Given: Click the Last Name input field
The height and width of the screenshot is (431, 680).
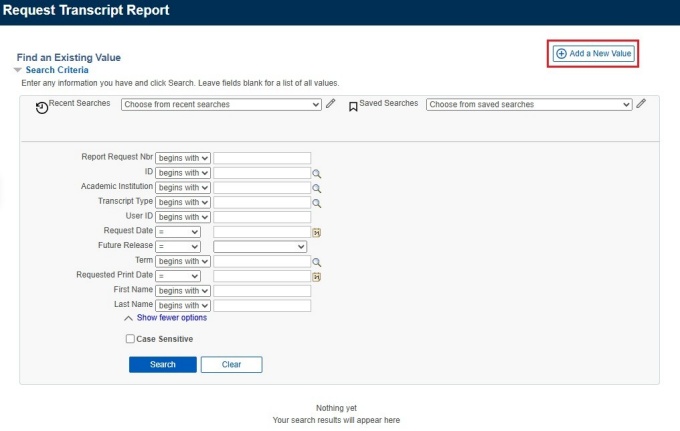Looking at the screenshot, I should point(262,306).
